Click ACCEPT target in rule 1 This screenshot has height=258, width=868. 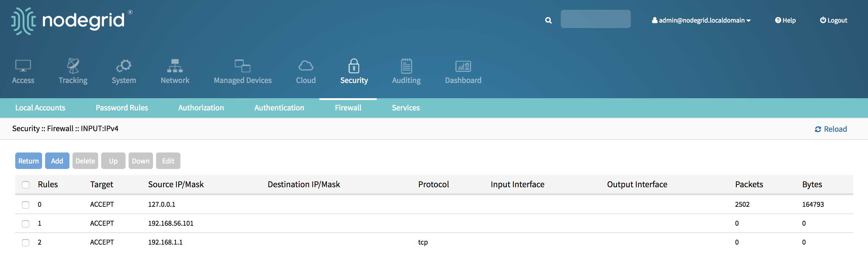[102, 223]
